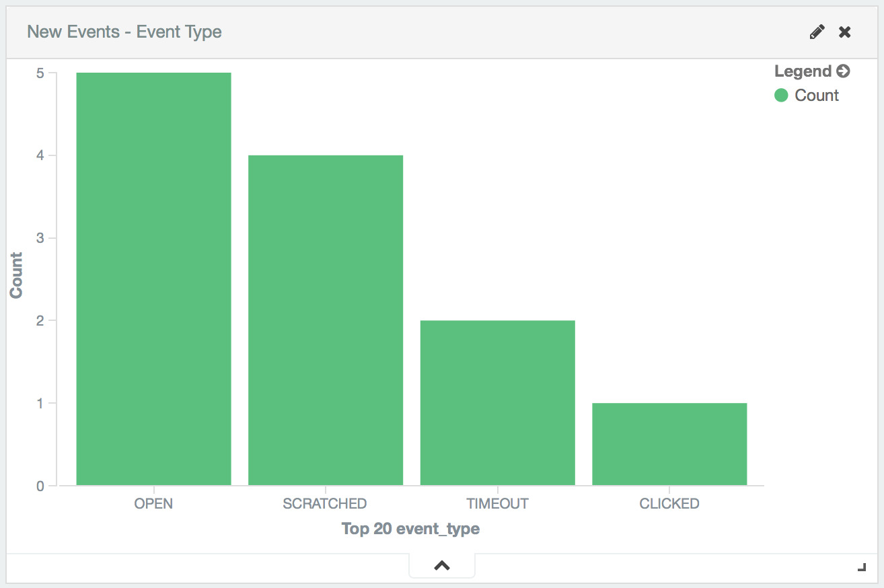The width and height of the screenshot is (884, 588).
Task: Click the TIMEOUT x-axis label
Action: (498, 503)
